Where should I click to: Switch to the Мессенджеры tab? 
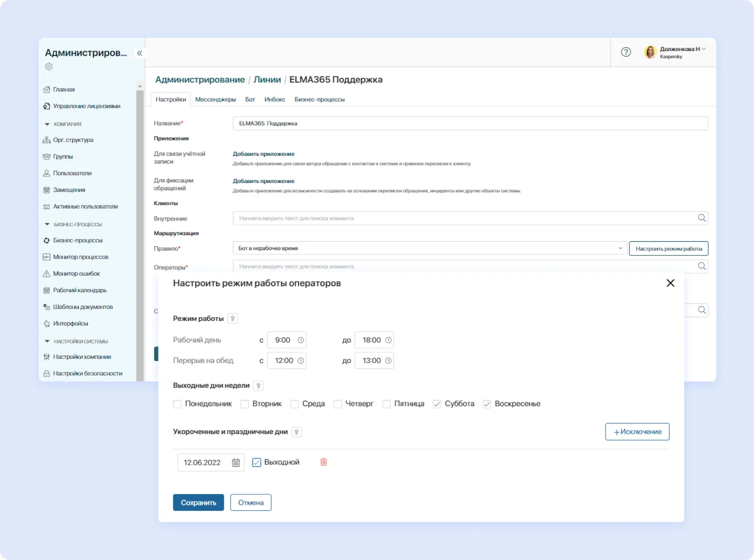(x=215, y=99)
